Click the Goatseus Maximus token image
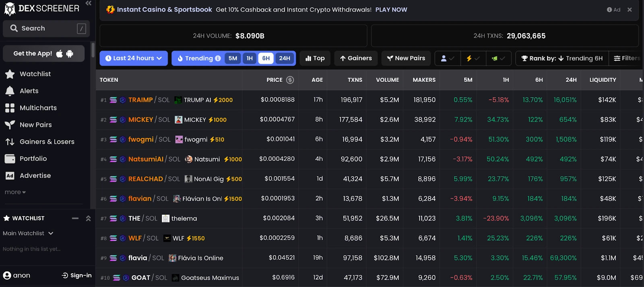 coord(175,278)
